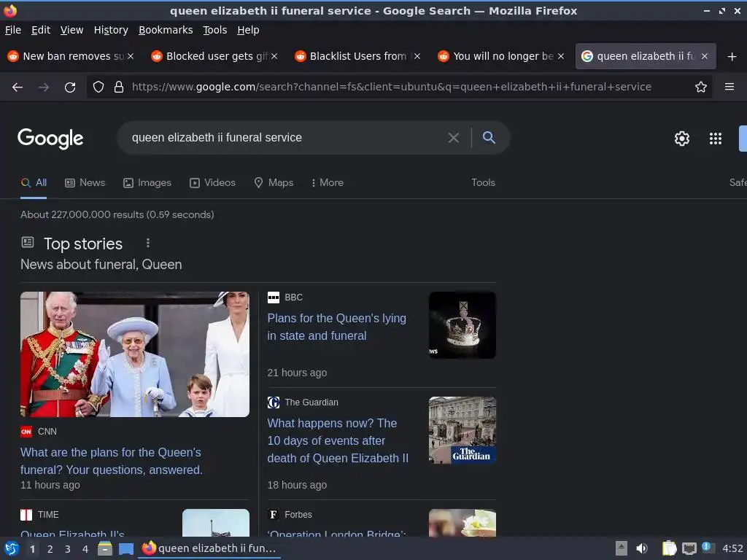Open the volume control in system tray

(642, 548)
